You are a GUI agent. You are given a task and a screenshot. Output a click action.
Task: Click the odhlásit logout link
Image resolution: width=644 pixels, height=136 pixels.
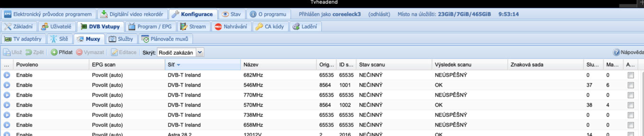pyautogui.click(x=379, y=14)
